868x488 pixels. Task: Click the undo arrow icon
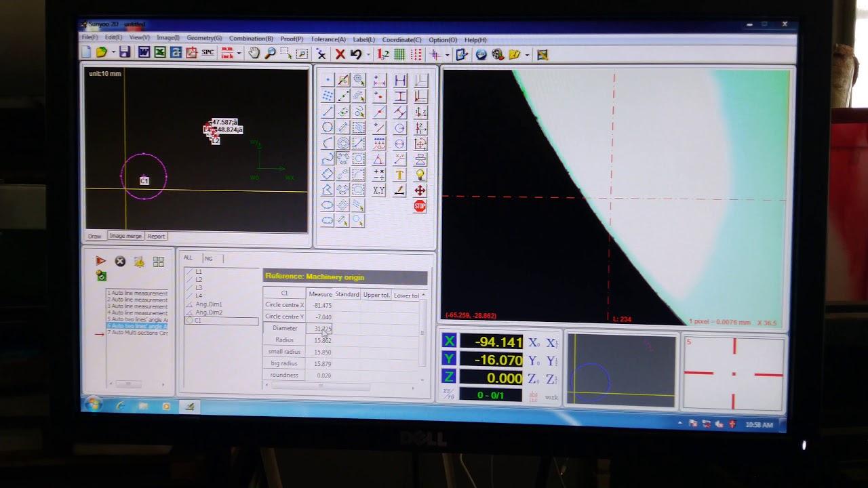point(356,54)
